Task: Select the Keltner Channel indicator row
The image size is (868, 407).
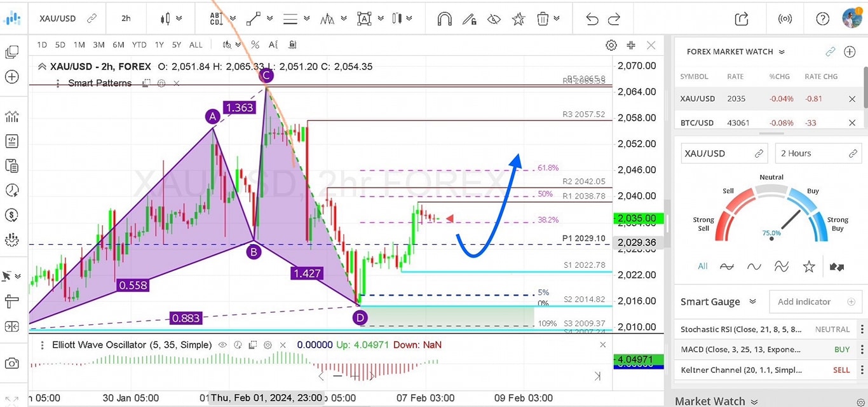Action: 765,370
